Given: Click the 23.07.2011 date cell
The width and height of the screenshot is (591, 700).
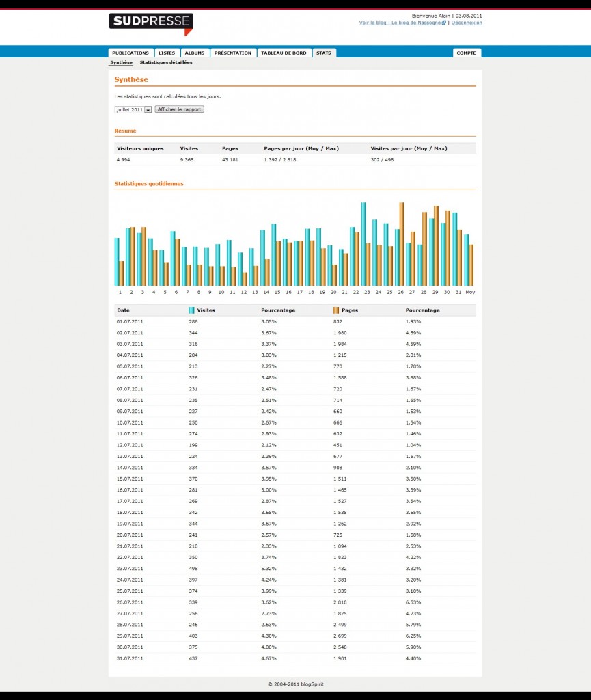Looking at the screenshot, I should click(x=130, y=569).
